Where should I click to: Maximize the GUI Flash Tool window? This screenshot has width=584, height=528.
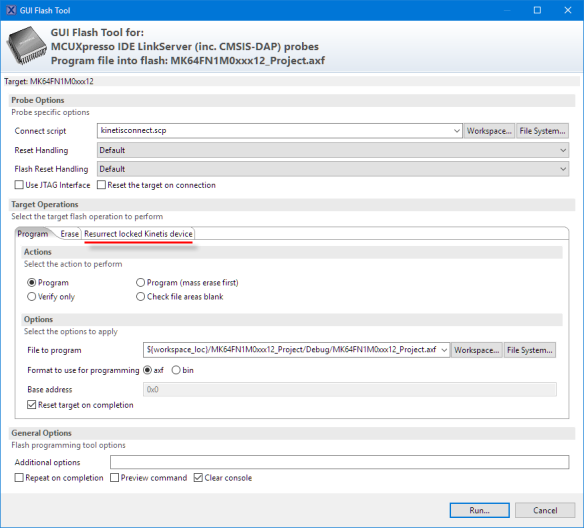[537, 10]
